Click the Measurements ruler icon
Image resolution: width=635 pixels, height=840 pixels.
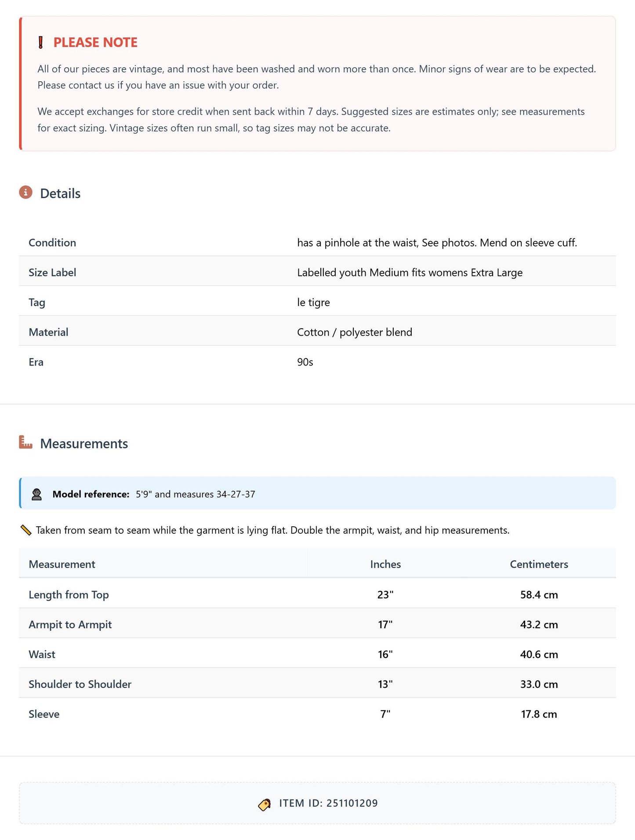pyautogui.click(x=26, y=442)
